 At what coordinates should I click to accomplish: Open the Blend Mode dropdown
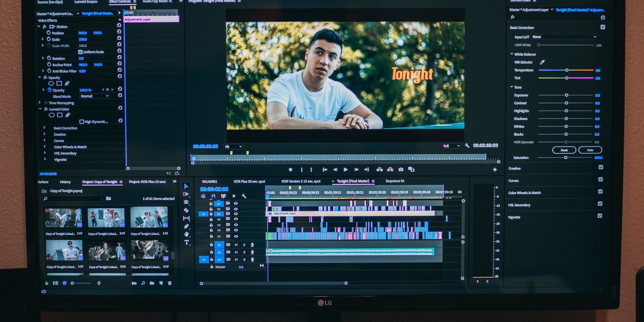click(94, 96)
